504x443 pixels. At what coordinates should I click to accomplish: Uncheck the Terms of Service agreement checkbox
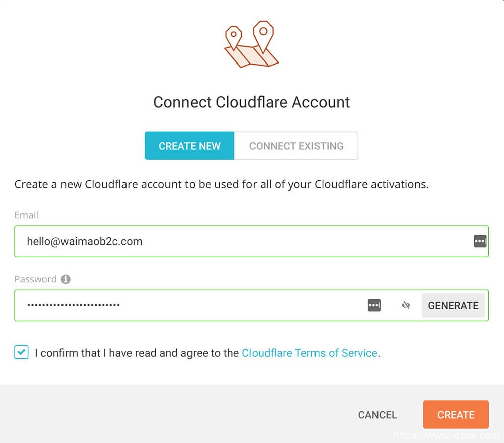(x=21, y=352)
